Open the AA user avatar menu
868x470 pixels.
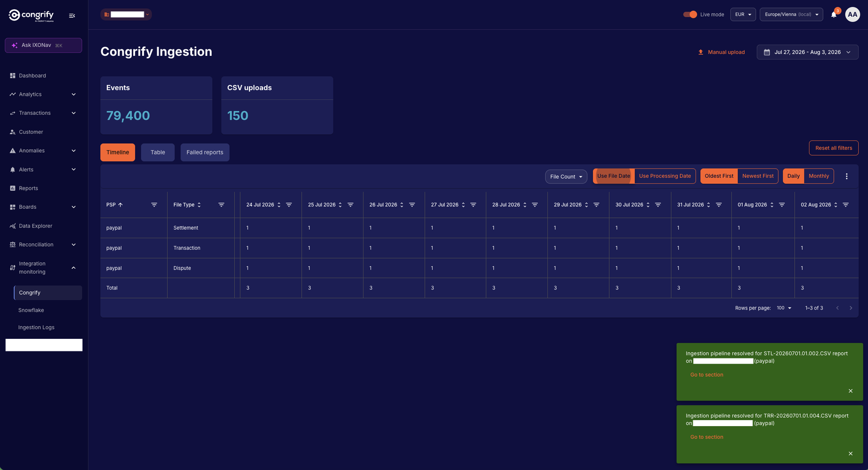(853, 15)
